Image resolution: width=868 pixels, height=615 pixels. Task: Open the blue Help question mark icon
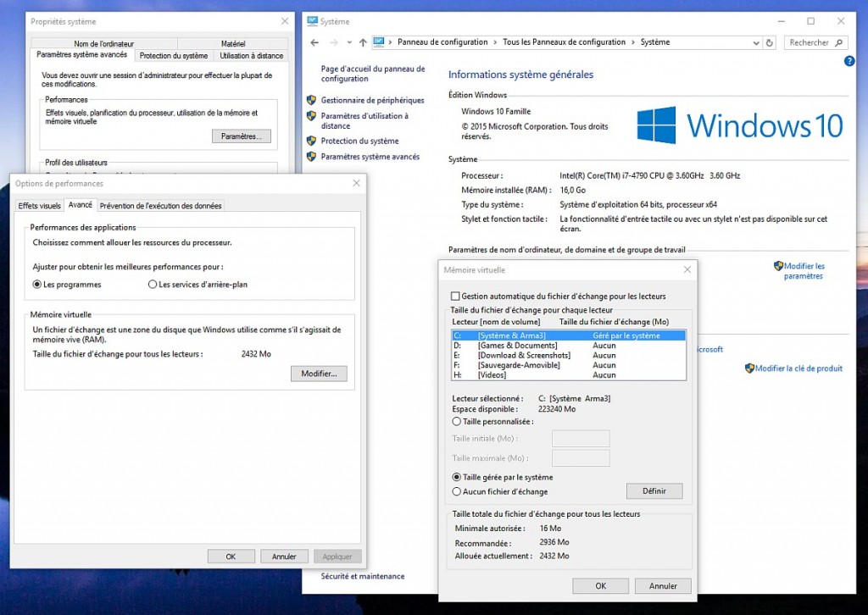849,61
